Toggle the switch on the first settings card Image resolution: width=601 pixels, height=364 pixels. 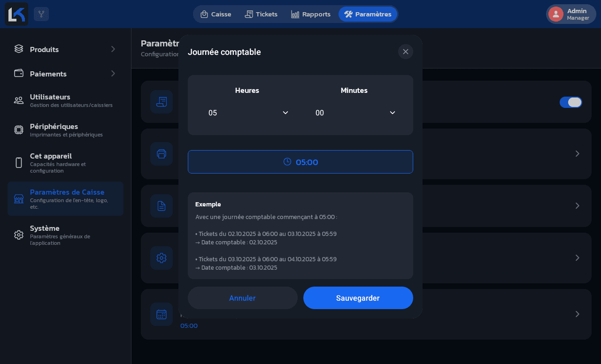(x=571, y=102)
